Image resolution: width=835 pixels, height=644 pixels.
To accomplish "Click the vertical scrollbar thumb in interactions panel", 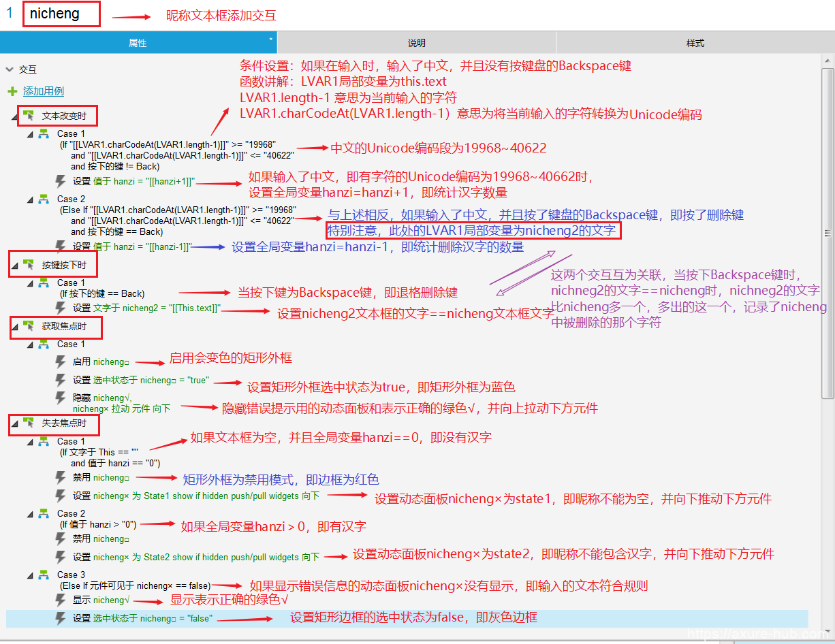I will tap(827, 232).
